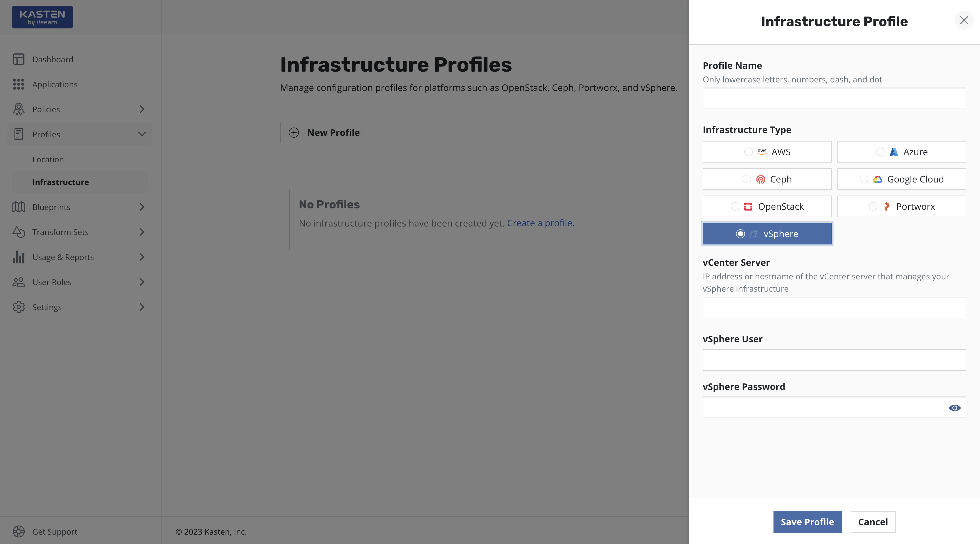Expand the Policies menu chevron

(x=142, y=109)
